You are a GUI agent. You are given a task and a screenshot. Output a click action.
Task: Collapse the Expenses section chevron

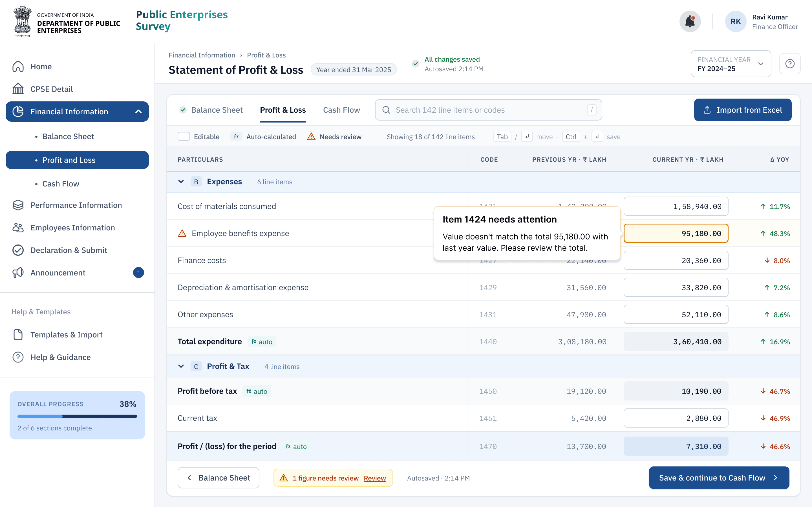coord(181,182)
